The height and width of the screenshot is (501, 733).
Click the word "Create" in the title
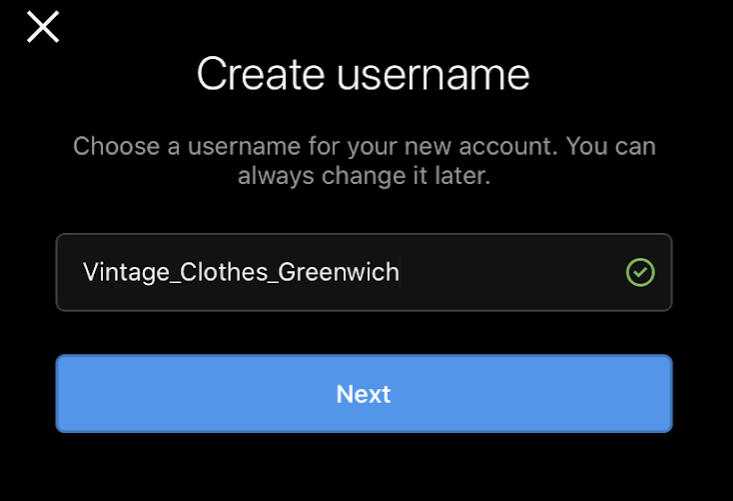click(260, 74)
